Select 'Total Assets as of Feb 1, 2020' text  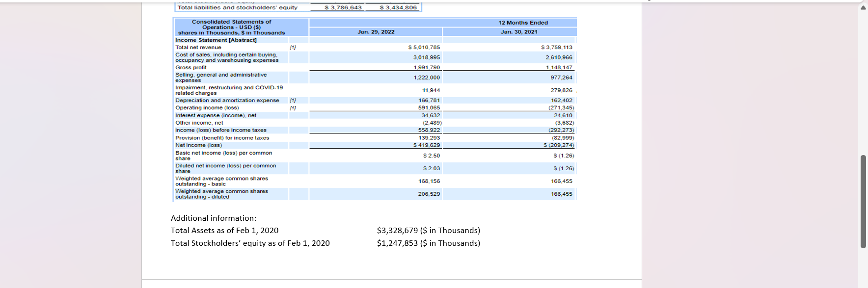click(x=224, y=231)
